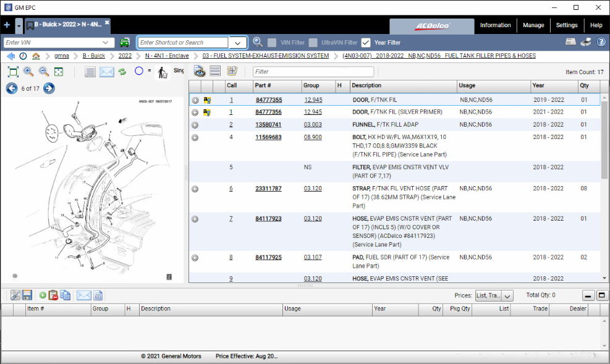Click the save icon in picklist toolbar
The width and height of the screenshot is (610, 364).
pyautogui.click(x=27, y=295)
